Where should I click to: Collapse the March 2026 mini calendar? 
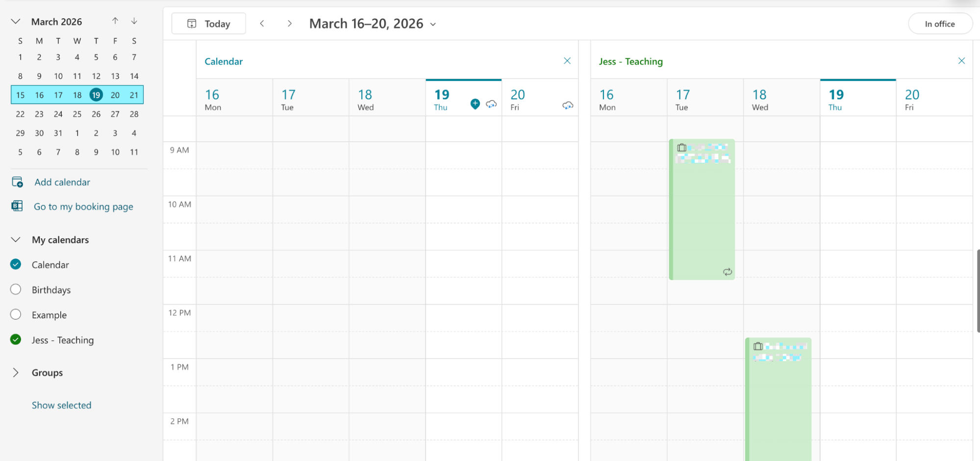pos(15,21)
